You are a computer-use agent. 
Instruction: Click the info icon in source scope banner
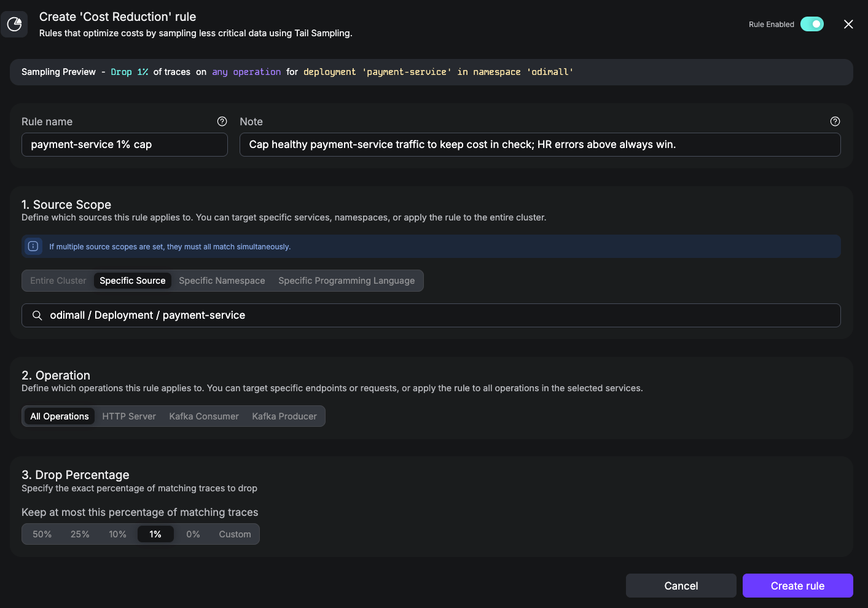pos(33,246)
